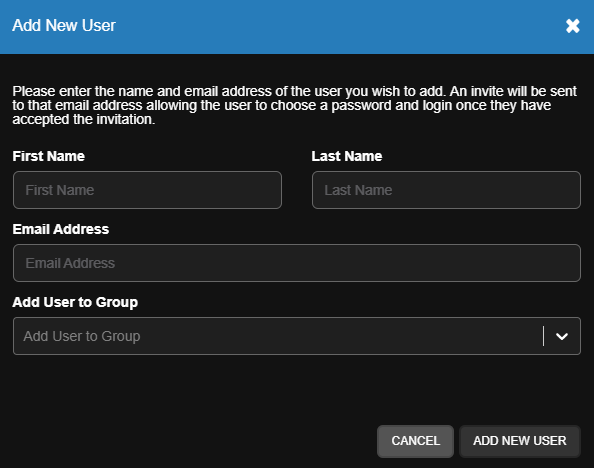
Task: Close the Add New User dialog with X
Action: (x=572, y=26)
